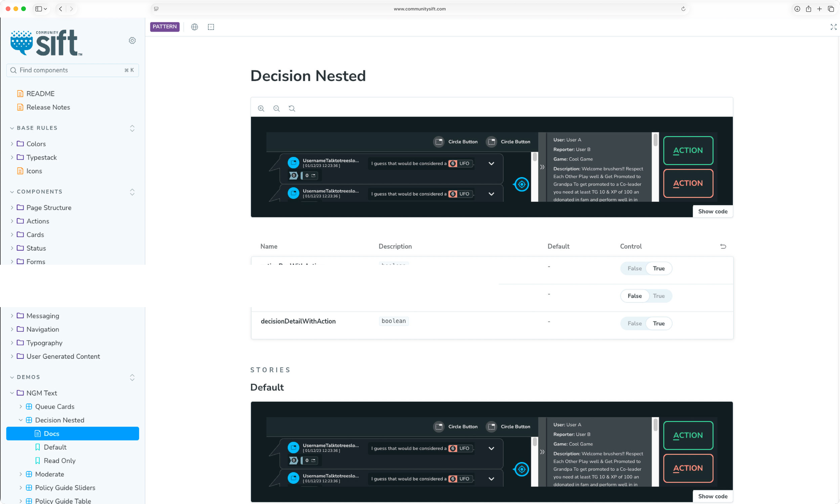Show Safari tab overview
This screenshot has width=840, height=504.
pos(831,9)
